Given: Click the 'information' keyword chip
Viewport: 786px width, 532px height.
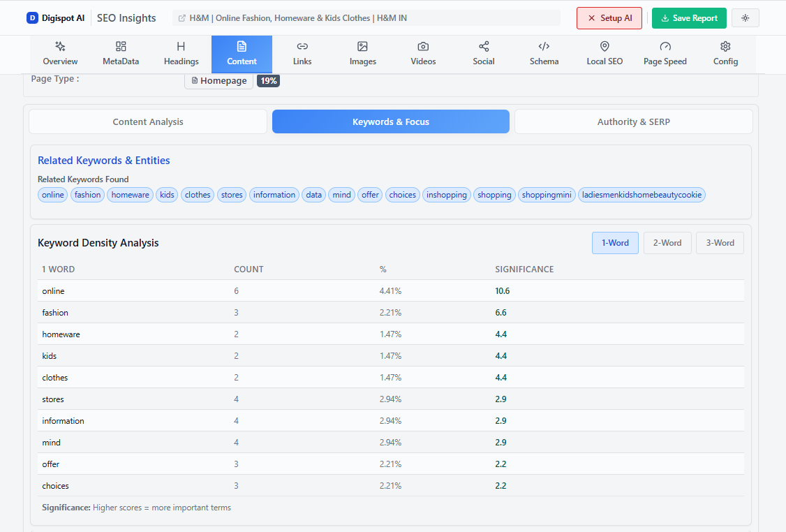Looking at the screenshot, I should pos(274,195).
